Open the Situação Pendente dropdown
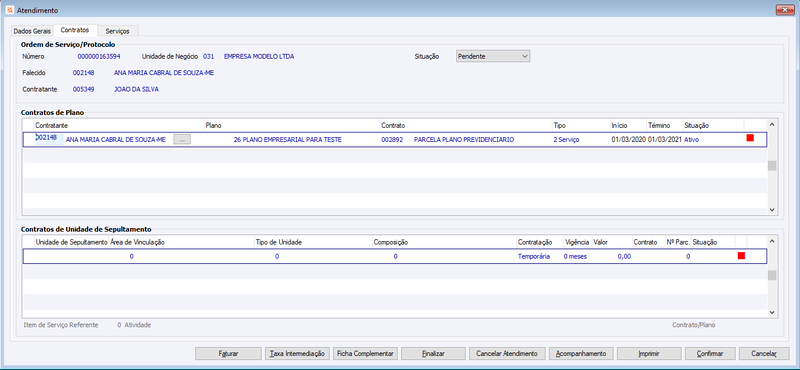The width and height of the screenshot is (800, 370). tap(493, 56)
